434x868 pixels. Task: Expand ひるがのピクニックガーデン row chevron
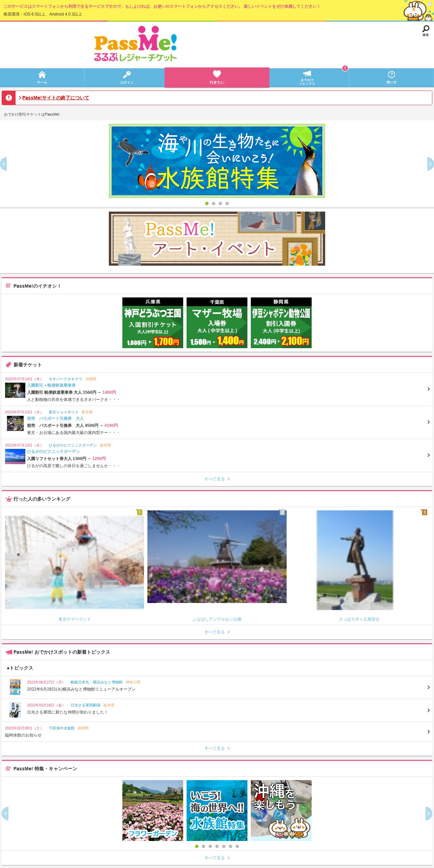point(428,455)
